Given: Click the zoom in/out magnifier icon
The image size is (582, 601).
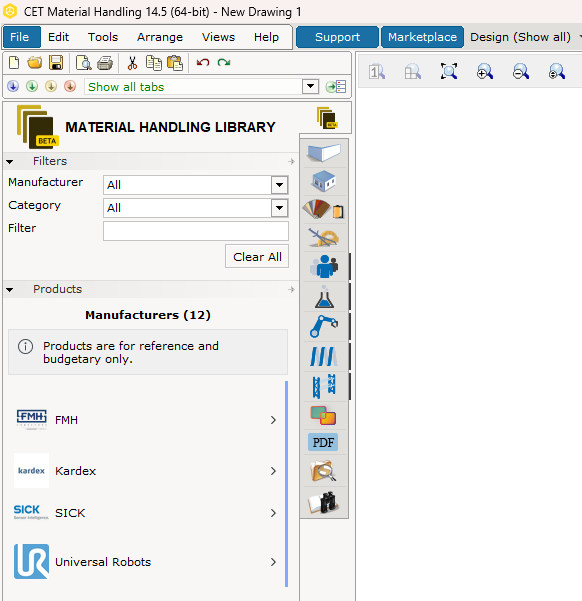Looking at the screenshot, I should (557, 71).
